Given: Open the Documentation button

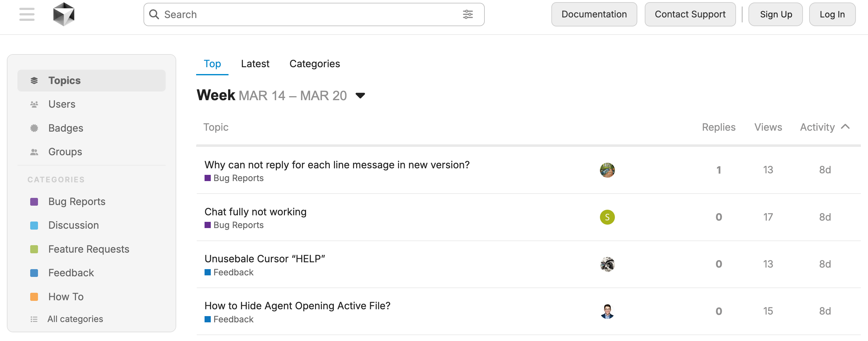Looking at the screenshot, I should [x=594, y=14].
